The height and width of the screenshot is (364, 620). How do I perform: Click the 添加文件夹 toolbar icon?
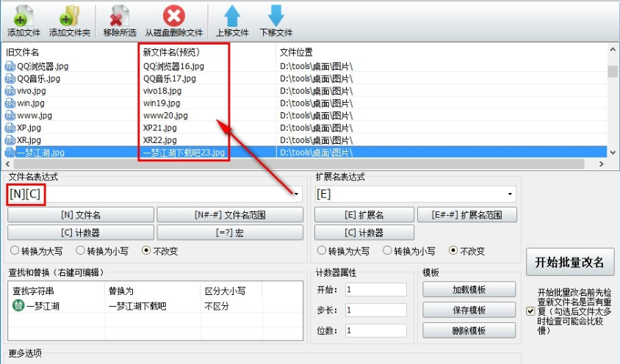70,16
